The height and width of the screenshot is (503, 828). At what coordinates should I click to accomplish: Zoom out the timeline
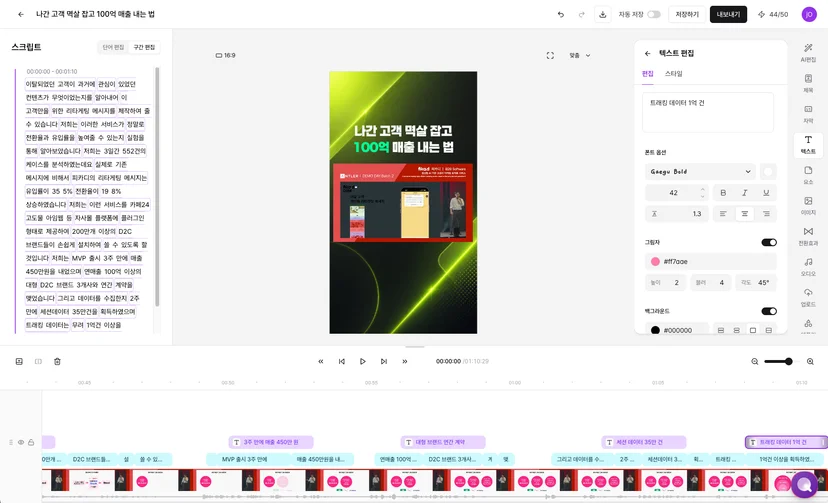click(755, 362)
